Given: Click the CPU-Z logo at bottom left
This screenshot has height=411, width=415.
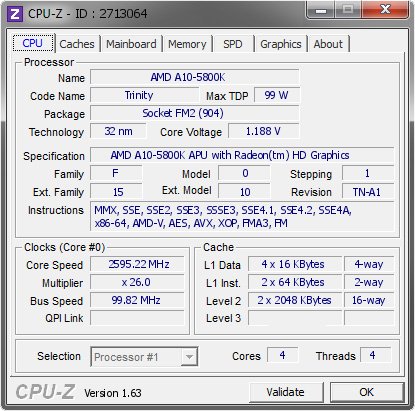Looking at the screenshot, I should pos(45,392).
